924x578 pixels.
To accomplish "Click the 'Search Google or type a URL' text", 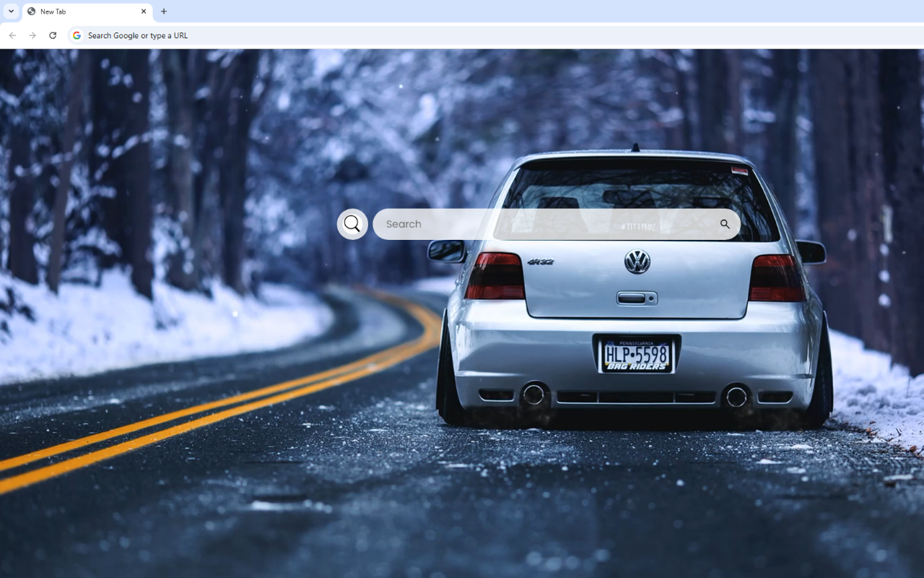I will click(x=136, y=35).
